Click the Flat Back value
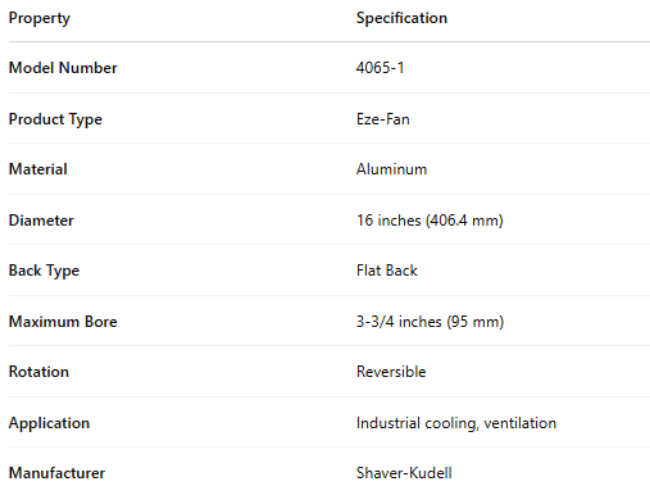 coord(387,270)
